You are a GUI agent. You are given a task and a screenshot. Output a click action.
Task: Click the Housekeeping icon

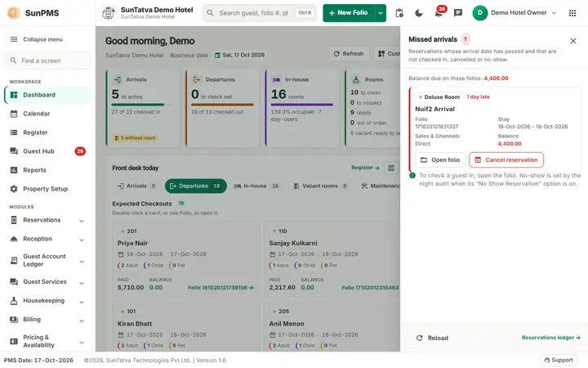click(14, 300)
